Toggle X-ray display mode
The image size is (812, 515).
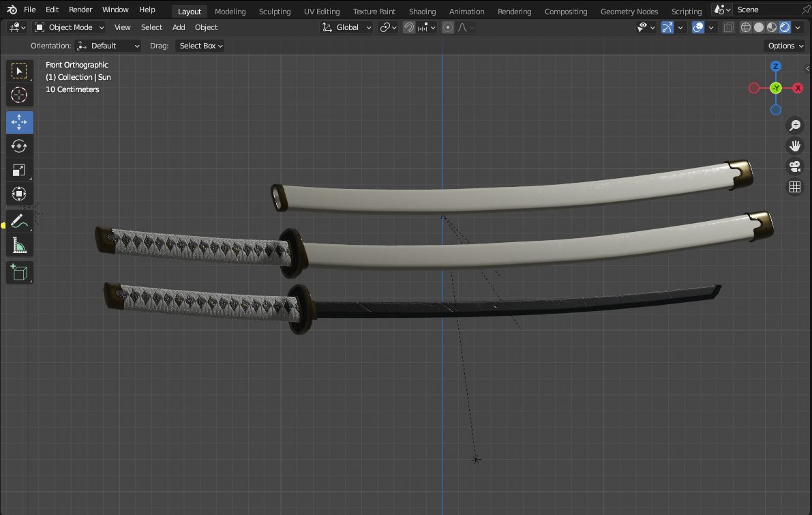click(x=728, y=27)
